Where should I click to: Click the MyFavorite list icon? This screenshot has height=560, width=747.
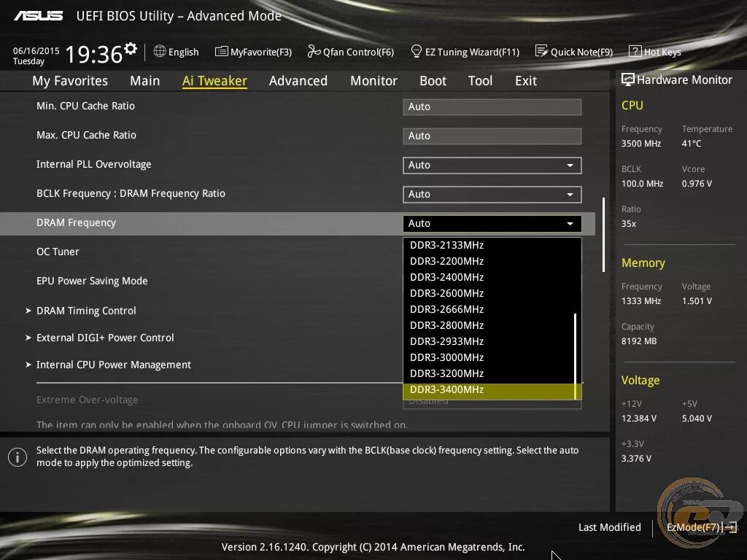pyautogui.click(x=222, y=52)
